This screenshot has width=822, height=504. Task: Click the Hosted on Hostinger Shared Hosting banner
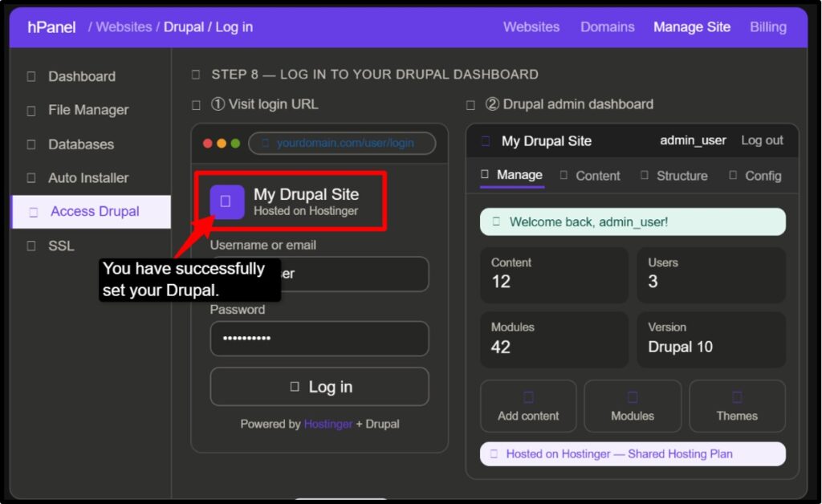(633, 453)
